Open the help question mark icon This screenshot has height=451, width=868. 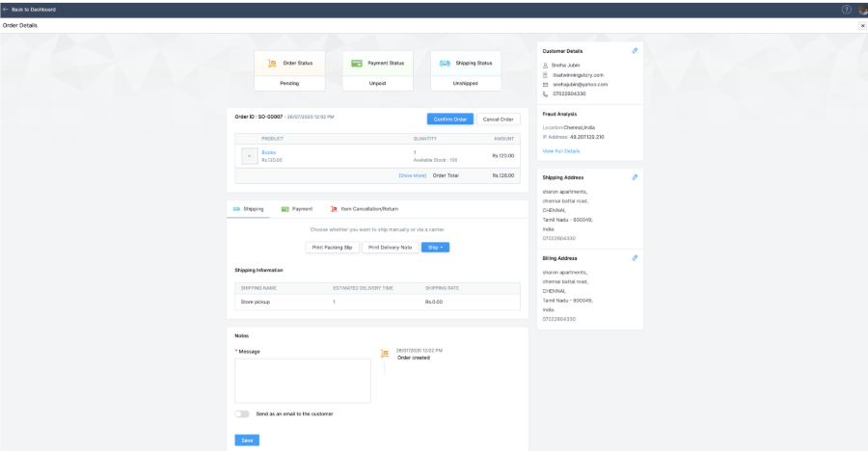[846, 9]
